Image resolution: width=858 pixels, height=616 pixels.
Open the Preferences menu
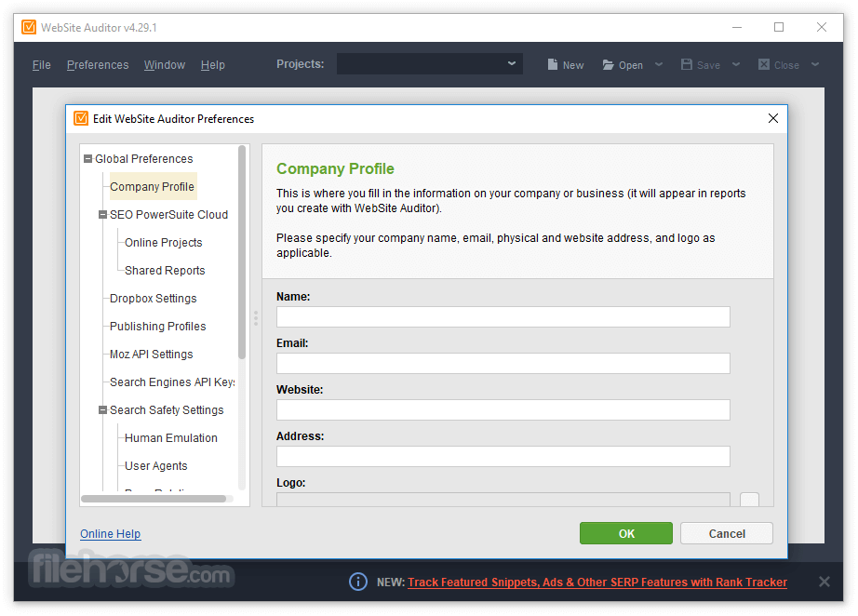pos(98,65)
